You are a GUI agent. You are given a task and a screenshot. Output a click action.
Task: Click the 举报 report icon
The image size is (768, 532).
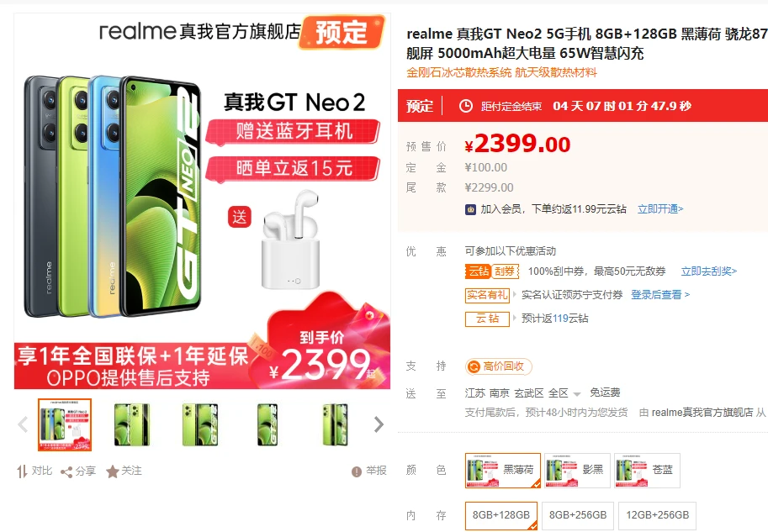357,472
